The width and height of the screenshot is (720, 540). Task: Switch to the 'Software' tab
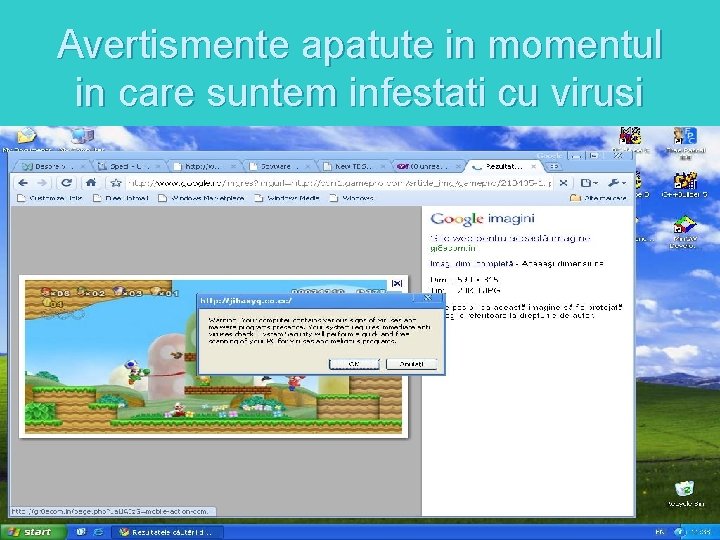point(279,166)
